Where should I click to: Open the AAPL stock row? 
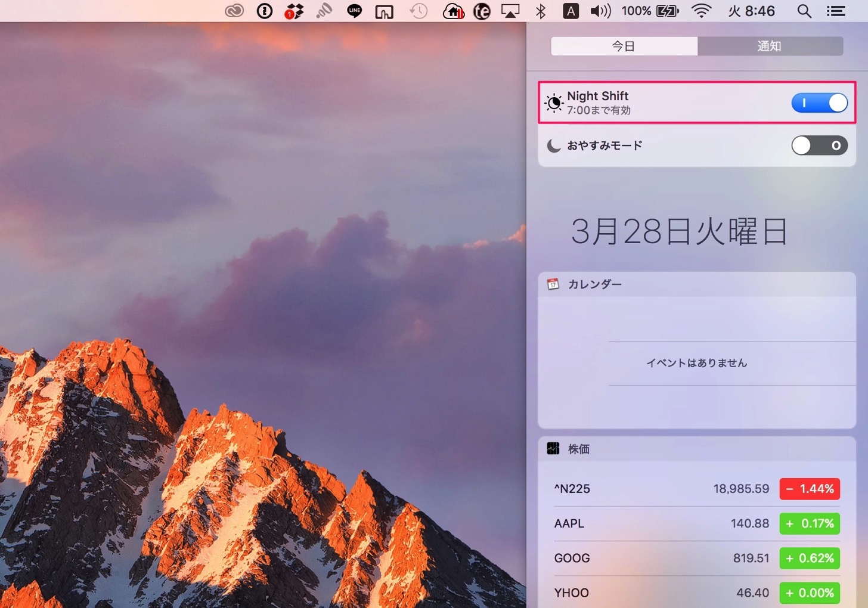697,523
